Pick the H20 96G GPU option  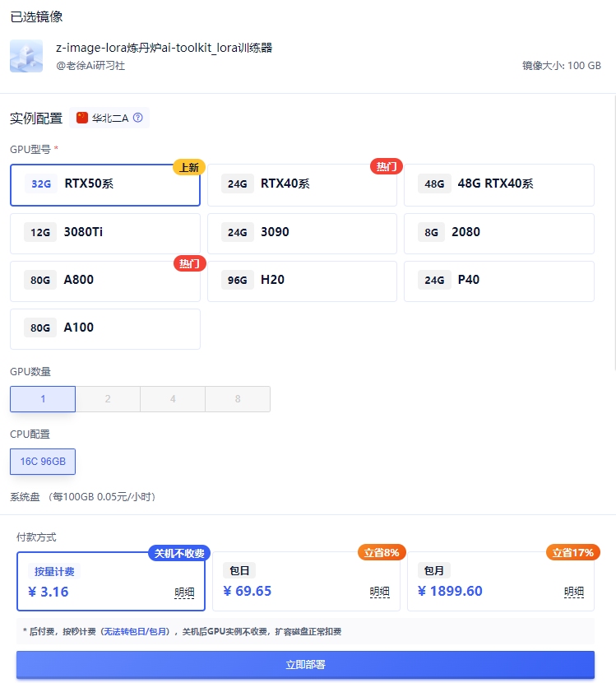(302, 281)
